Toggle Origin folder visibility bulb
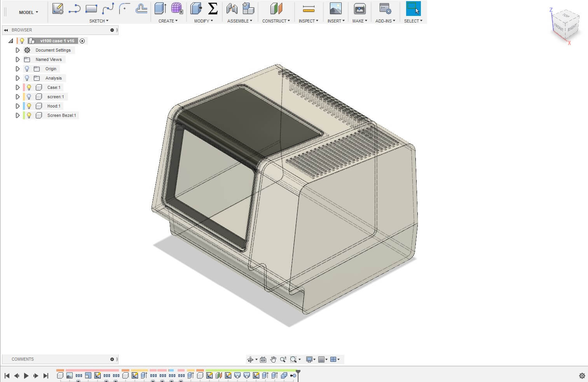Screen dimensions: 588x382 pyautogui.click(x=27, y=69)
